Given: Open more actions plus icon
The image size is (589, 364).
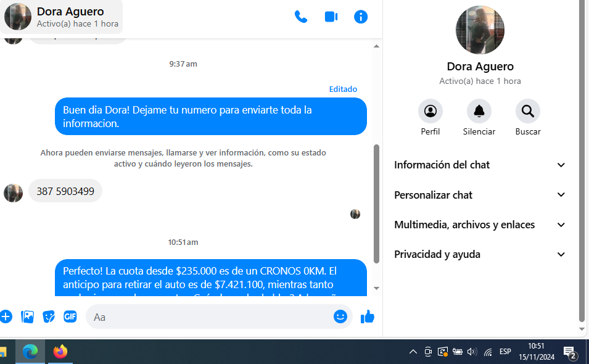Looking at the screenshot, I should [6, 316].
